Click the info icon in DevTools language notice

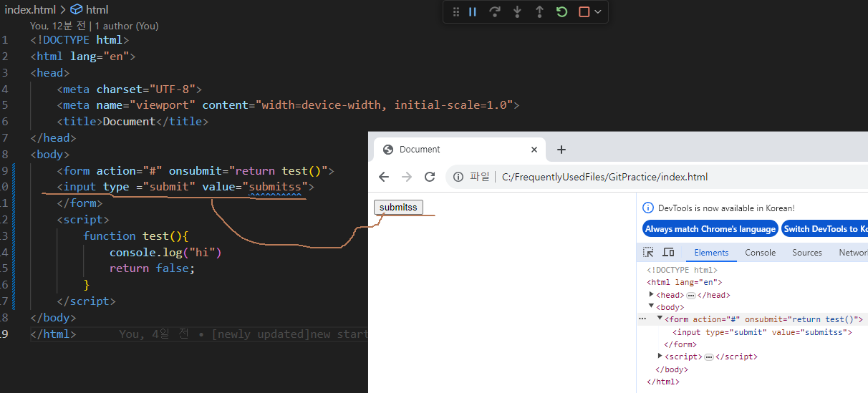tap(648, 208)
